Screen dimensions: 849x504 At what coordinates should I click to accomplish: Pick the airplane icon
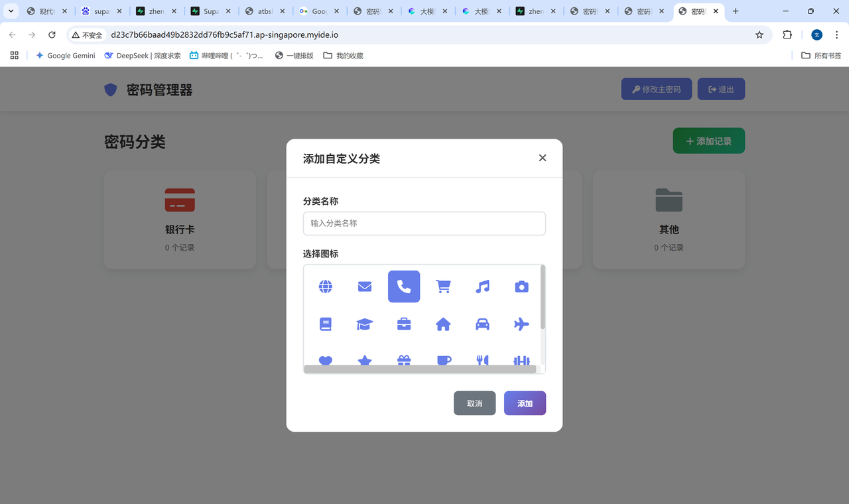[x=522, y=324]
